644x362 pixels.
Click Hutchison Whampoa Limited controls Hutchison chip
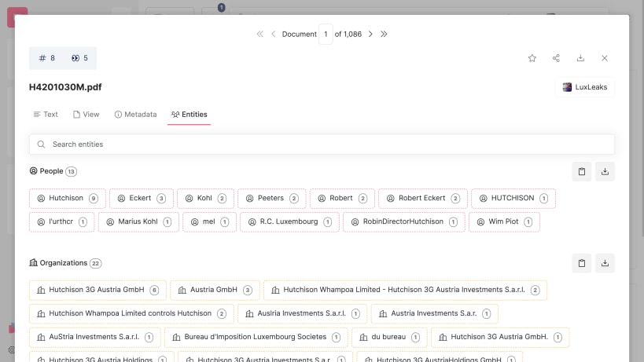(x=131, y=313)
